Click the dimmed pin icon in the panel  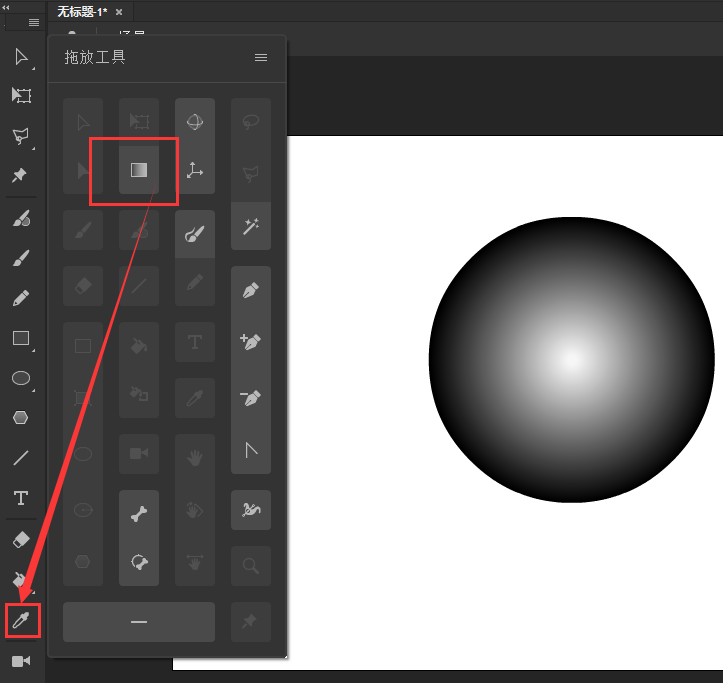click(250, 622)
